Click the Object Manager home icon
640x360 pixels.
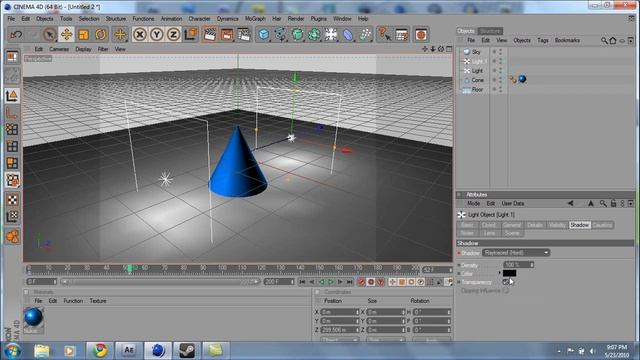[613, 40]
